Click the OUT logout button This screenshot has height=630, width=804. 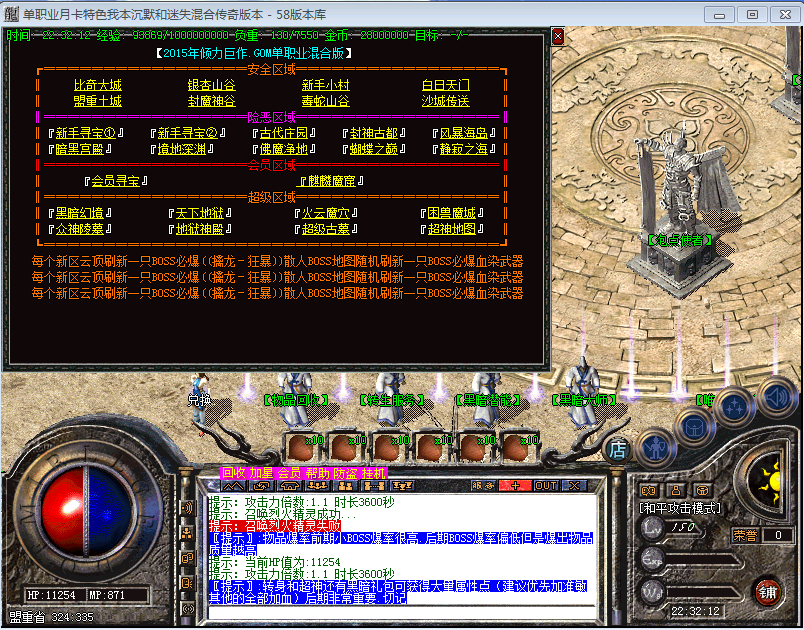click(x=546, y=485)
